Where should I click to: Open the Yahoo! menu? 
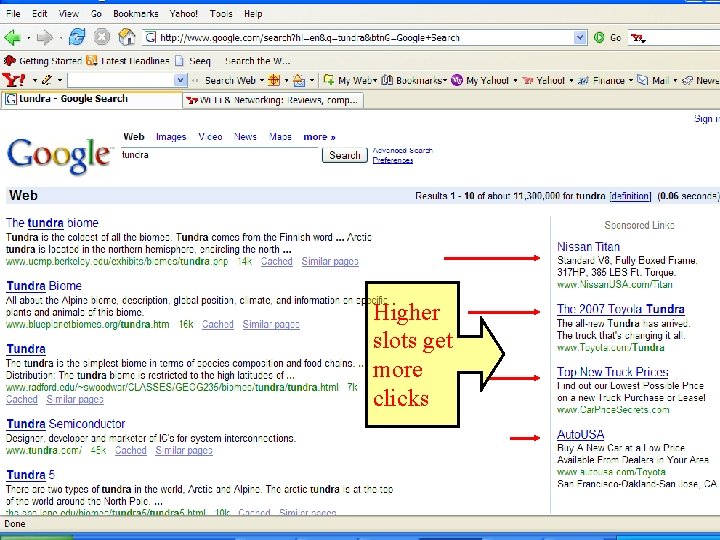[x=184, y=14]
